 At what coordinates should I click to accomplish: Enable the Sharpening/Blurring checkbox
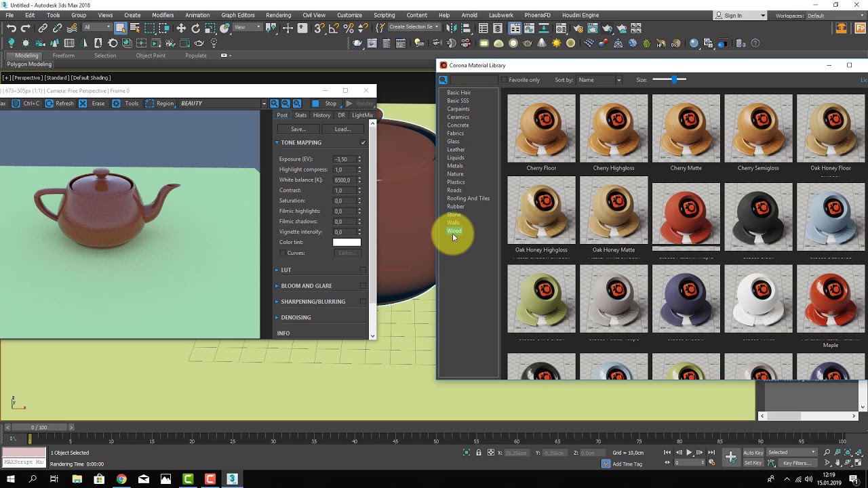(363, 302)
